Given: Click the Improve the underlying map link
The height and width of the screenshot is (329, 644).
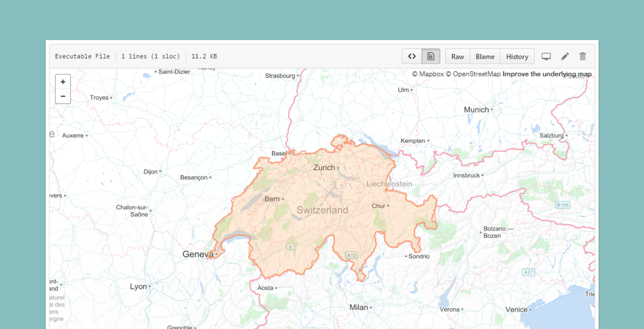Looking at the screenshot, I should [x=547, y=75].
